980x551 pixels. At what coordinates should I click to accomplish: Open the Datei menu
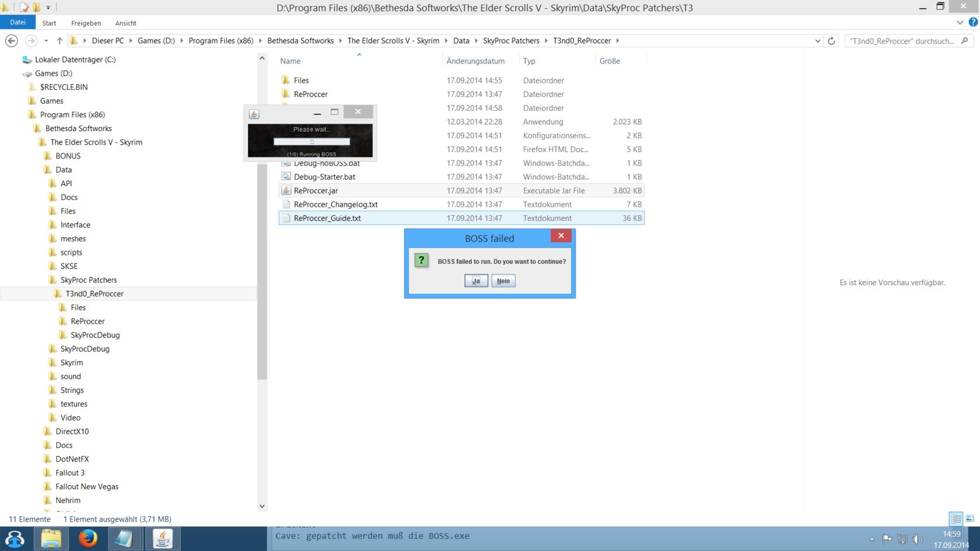click(x=17, y=22)
